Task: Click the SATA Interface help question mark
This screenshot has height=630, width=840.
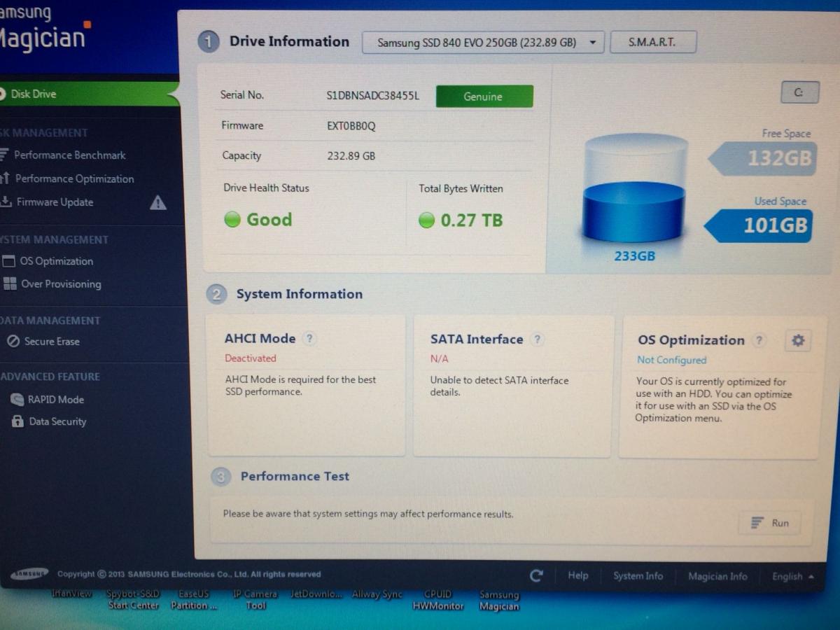Action: click(537, 339)
